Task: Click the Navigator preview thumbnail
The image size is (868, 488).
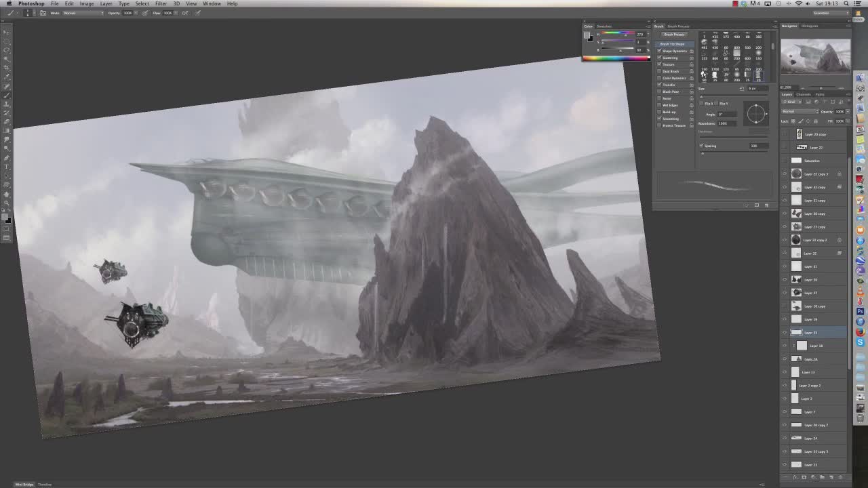Action: tap(815, 56)
